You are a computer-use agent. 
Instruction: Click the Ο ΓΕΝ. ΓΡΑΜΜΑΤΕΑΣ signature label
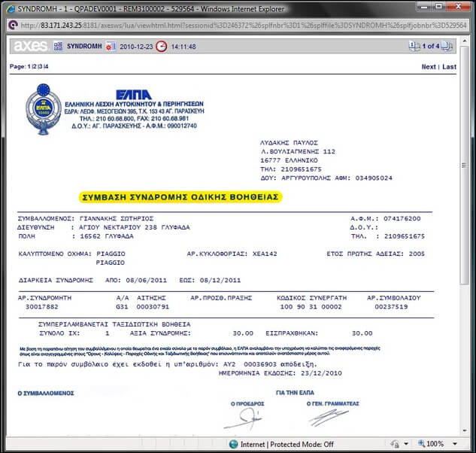(332, 404)
